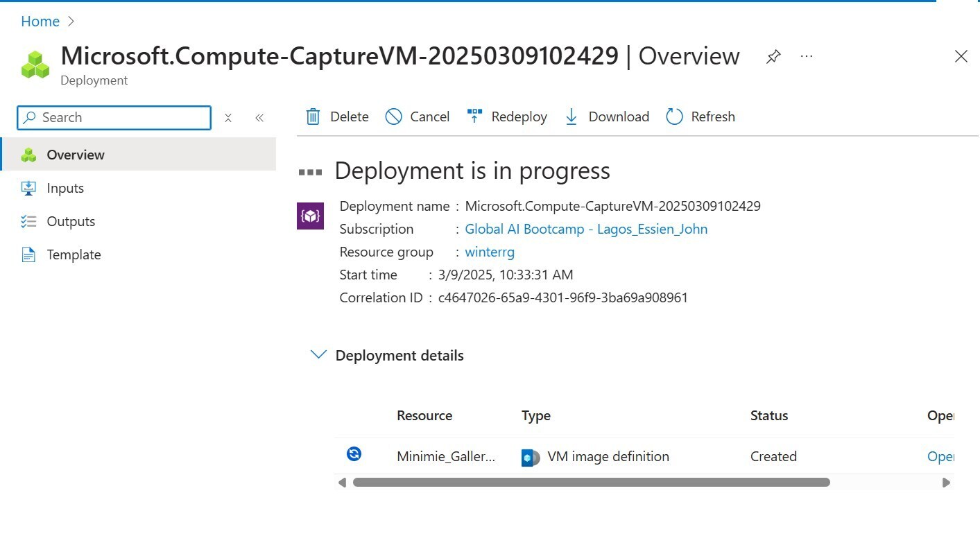
Task: Click the scrollbar right arrow
Action: coord(946,483)
